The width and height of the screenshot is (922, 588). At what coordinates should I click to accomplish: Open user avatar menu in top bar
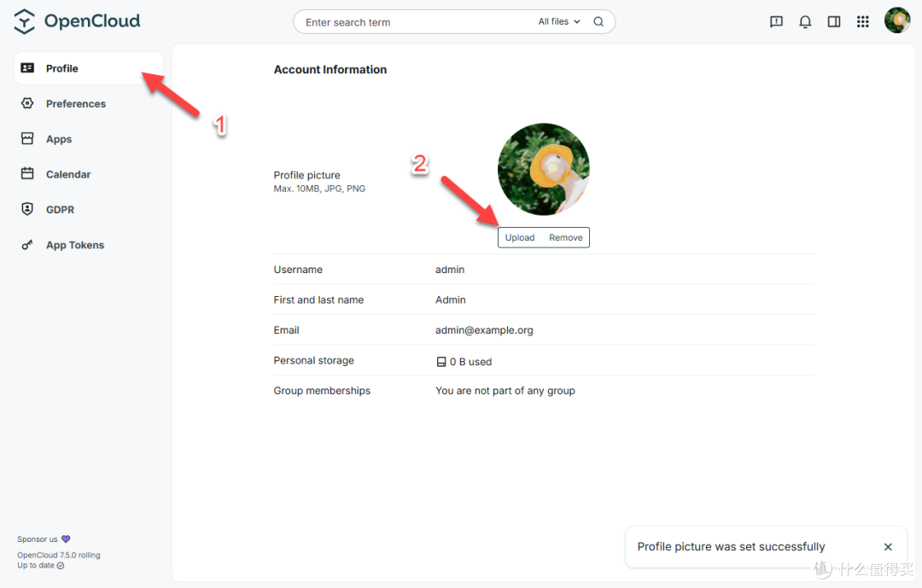tap(897, 20)
